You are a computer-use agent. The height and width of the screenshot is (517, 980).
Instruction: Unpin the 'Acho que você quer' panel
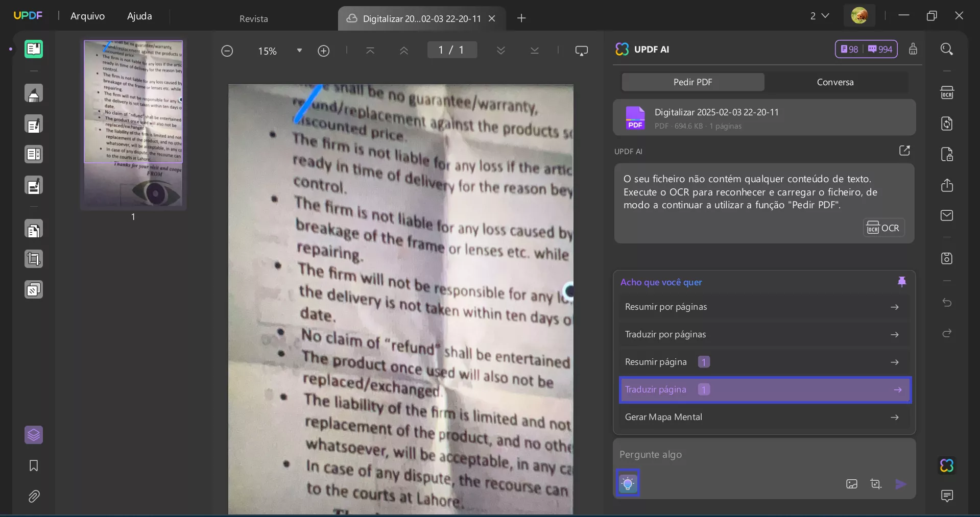coord(901,281)
